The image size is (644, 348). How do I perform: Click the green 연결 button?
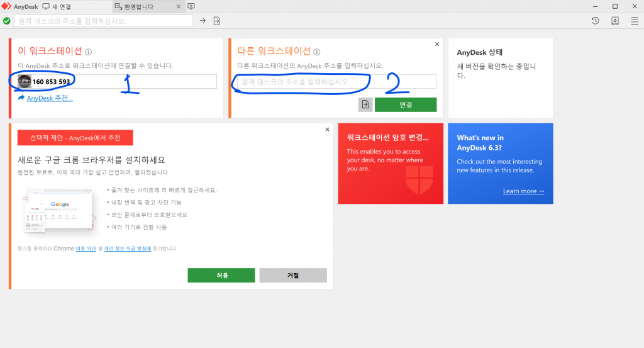[x=406, y=104]
